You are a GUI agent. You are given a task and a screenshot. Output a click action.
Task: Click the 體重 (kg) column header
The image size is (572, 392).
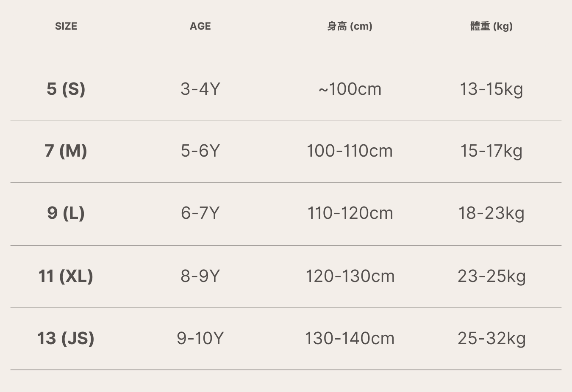click(x=491, y=26)
